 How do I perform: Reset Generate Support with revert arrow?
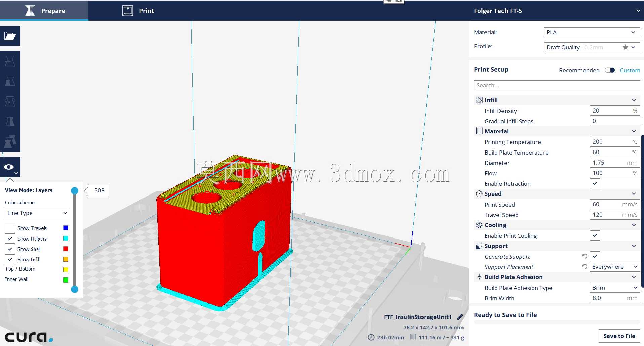(x=585, y=256)
